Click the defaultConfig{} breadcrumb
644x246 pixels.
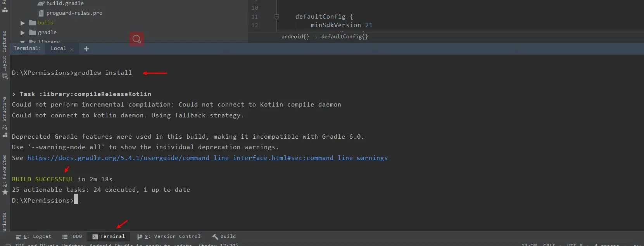(x=345, y=37)
